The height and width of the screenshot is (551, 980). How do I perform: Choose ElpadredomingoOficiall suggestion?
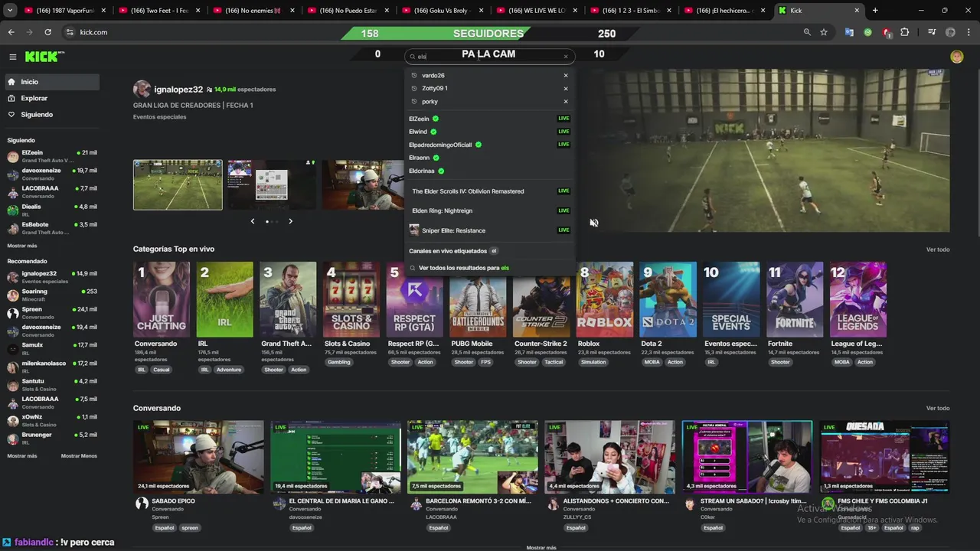point(489,145)
